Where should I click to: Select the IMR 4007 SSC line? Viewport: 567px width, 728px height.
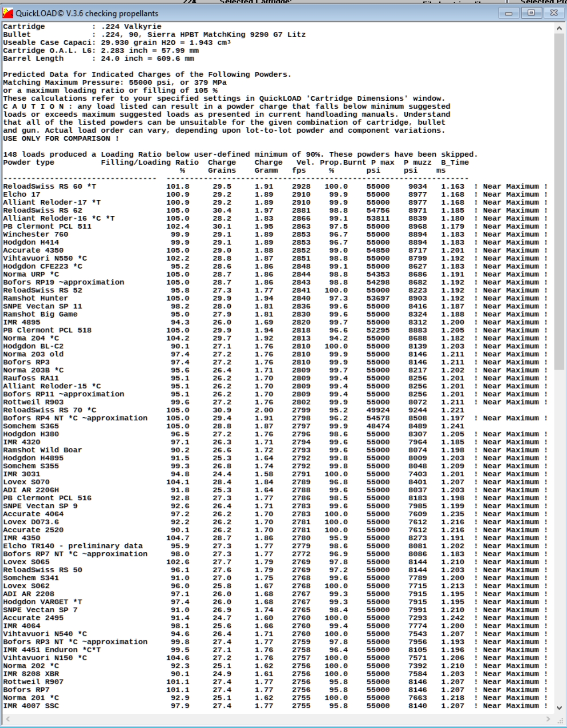coord(275,706)
